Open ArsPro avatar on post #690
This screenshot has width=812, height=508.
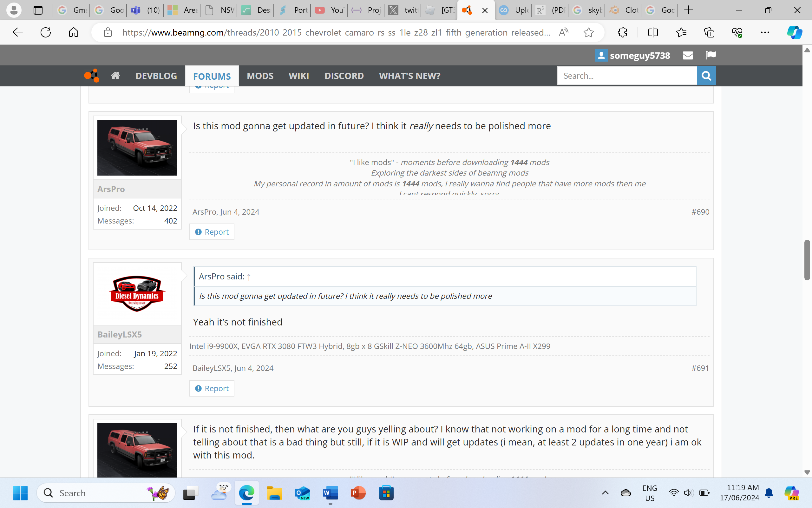[137, 148]
